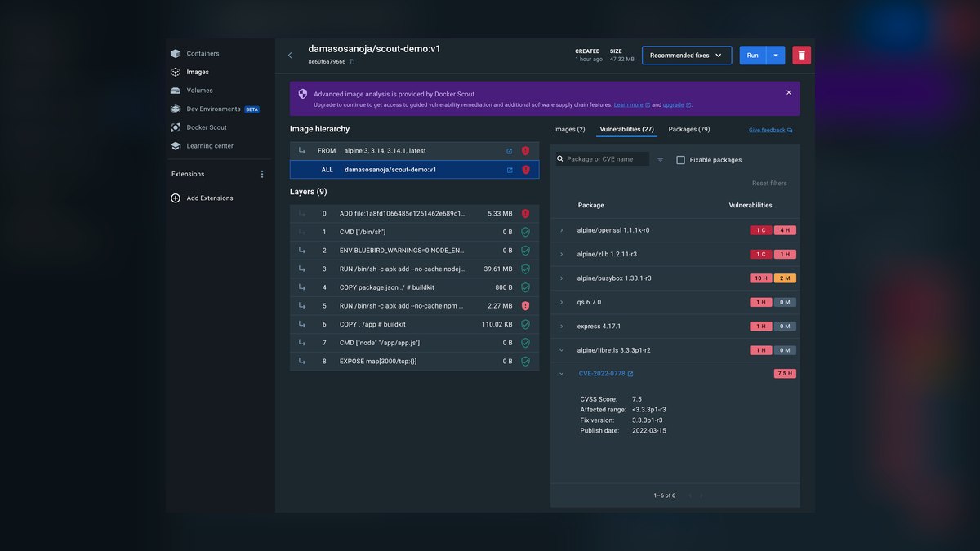This screenshot has width=980, height=551.
Task: Open CVE-2022-0778 external link icon
Action: pos(630,374)
